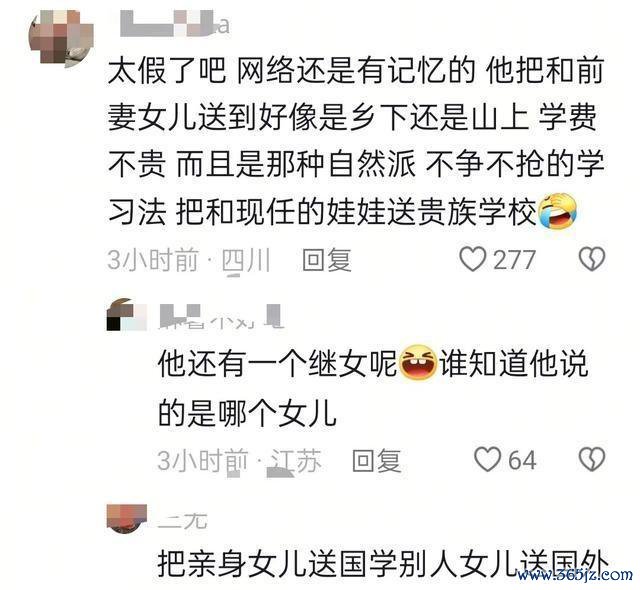Open the third commenter's avatar
The height and width of the screenshot is (590, 640).
coord(127,519)
